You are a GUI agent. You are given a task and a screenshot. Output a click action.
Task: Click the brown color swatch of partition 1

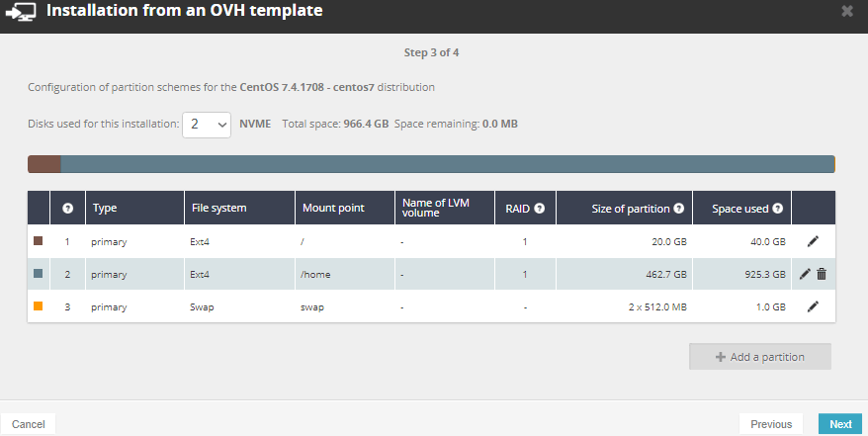click(39, 240)
